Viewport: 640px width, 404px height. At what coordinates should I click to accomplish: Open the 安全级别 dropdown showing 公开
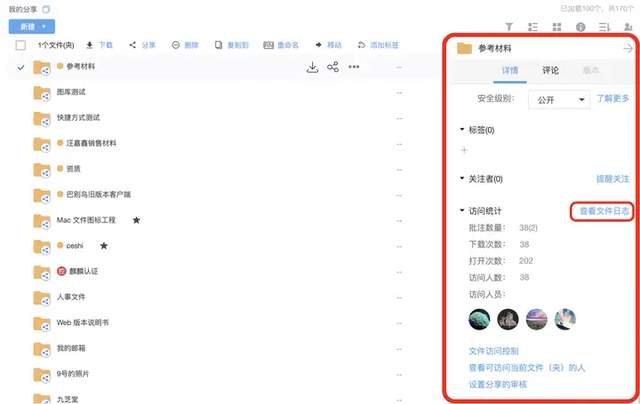click(x=559, y=100)
